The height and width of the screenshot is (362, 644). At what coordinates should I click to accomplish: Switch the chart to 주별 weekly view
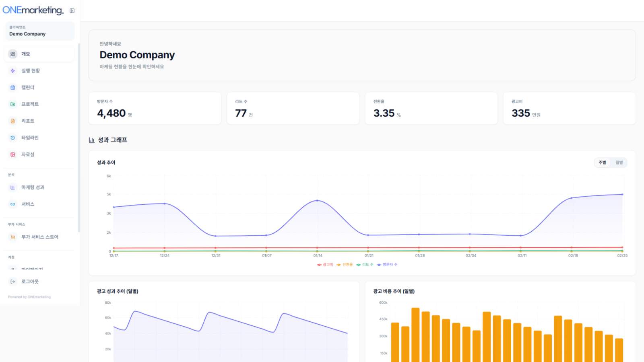602,162
